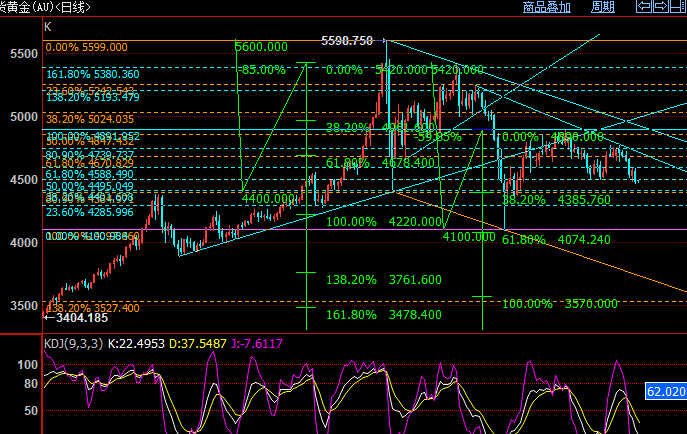The width and height of the screenshot is (687, 434).
Task: Click the 61.80% 4074.240 level label
Action: click(556, 240)
